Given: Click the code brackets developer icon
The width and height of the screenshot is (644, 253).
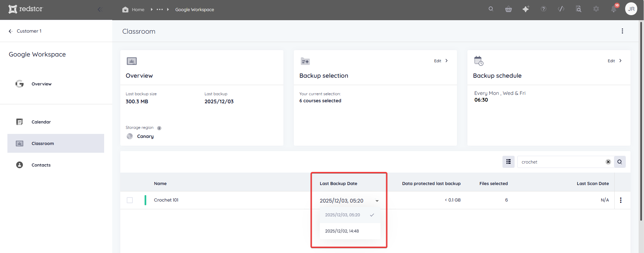Looking at the screenshot, I should pos(561,9).
